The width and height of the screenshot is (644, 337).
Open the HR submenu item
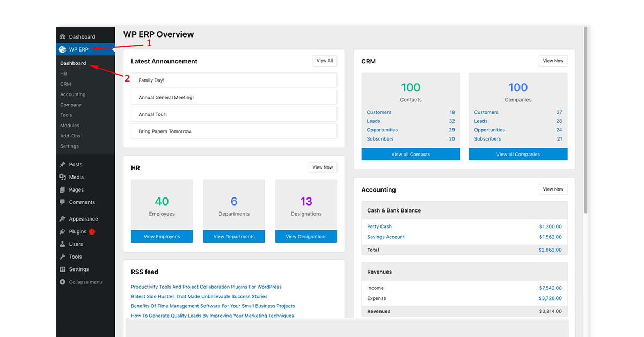(63, 74)
